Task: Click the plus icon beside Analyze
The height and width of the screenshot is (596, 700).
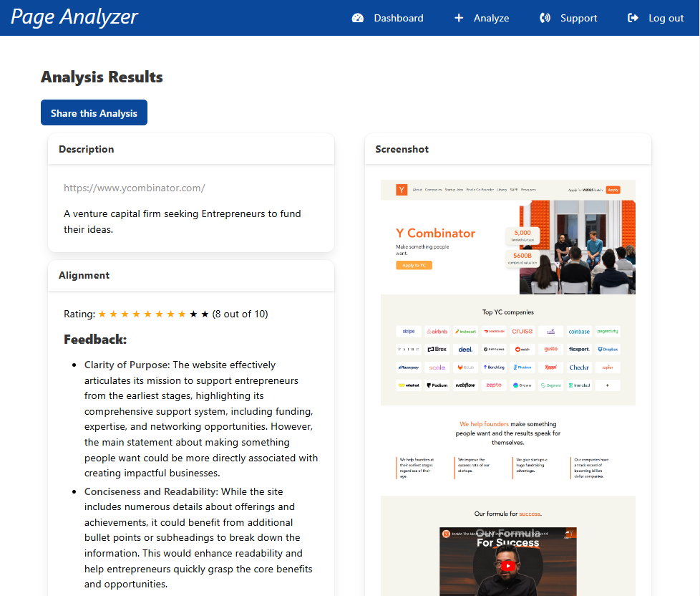Action: pos(459,18)
